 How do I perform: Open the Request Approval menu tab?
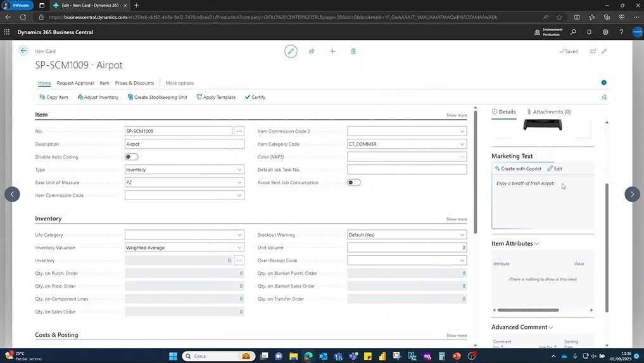(x=75, y=83)
